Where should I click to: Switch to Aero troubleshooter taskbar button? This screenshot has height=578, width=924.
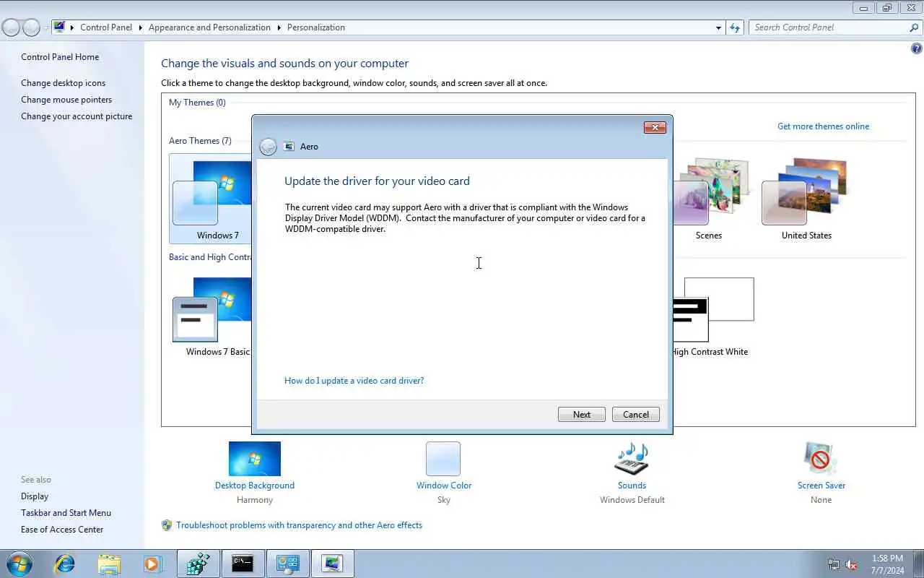(333, 564)
